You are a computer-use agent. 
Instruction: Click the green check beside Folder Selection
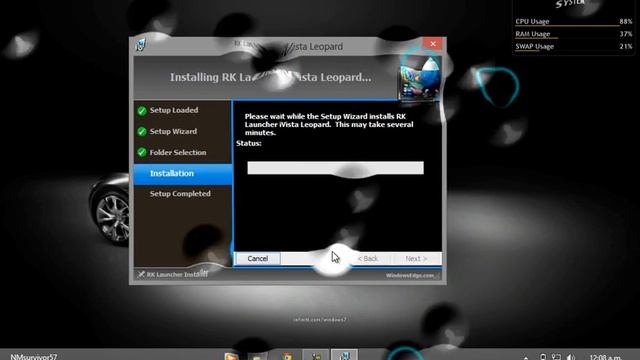point(142,152)
